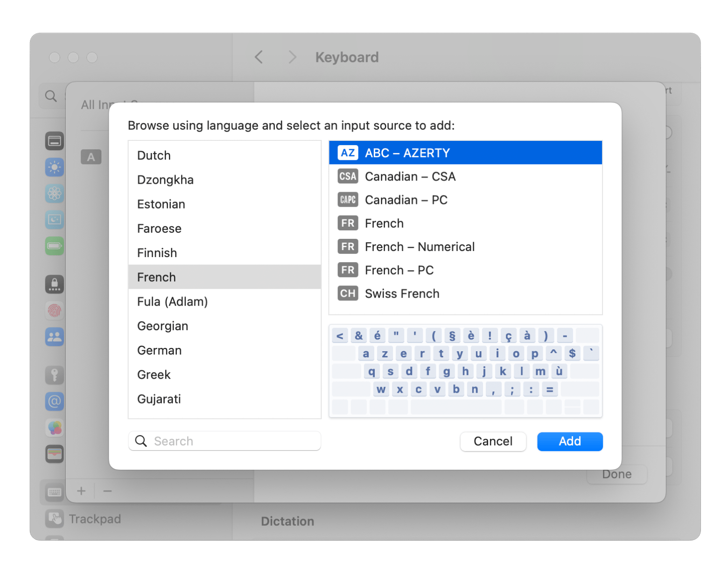Click the plus button to add source

[x=81, y=491]
